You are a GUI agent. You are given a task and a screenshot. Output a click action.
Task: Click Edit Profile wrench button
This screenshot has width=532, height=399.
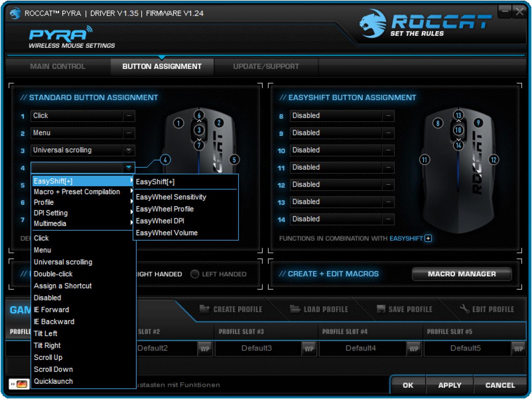487,309
